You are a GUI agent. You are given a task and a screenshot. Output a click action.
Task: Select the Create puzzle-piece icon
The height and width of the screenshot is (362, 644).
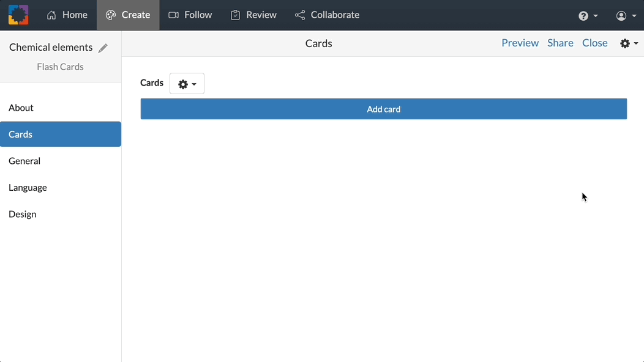[x=111, y=14]
